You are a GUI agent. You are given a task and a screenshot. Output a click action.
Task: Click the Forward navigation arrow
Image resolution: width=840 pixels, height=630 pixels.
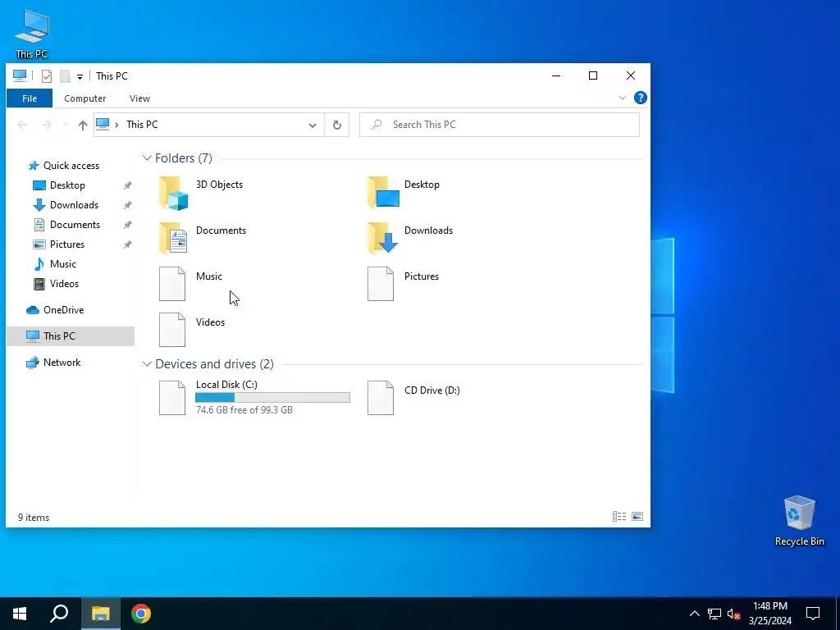click(x=47, y=125)
